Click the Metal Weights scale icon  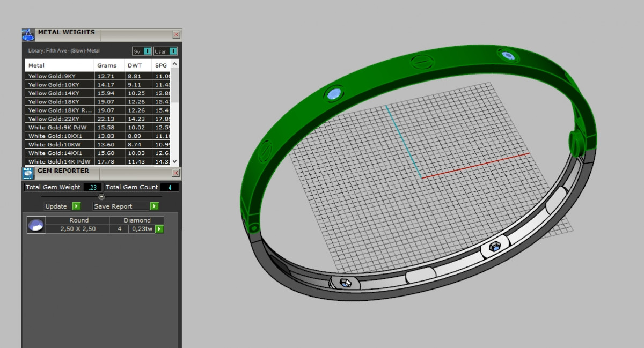point(28,35)
